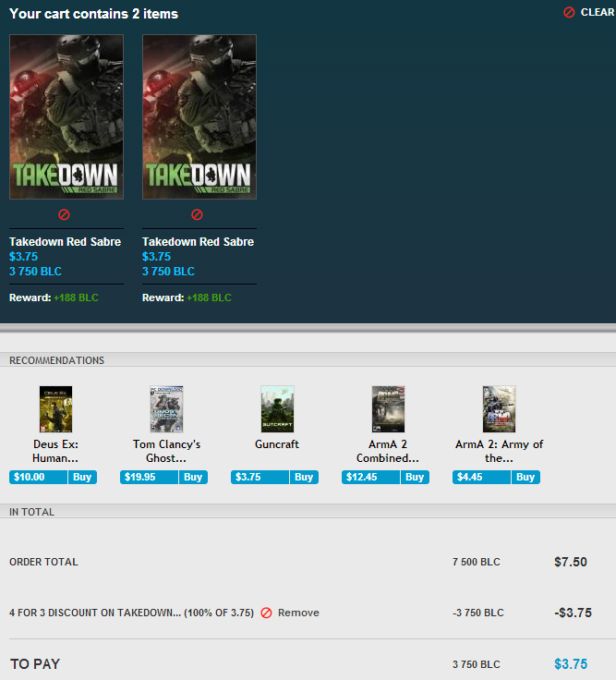Open first Takedown Red Sabre cover image
Viewport: 616px width, 680px height.
[66, 117]
